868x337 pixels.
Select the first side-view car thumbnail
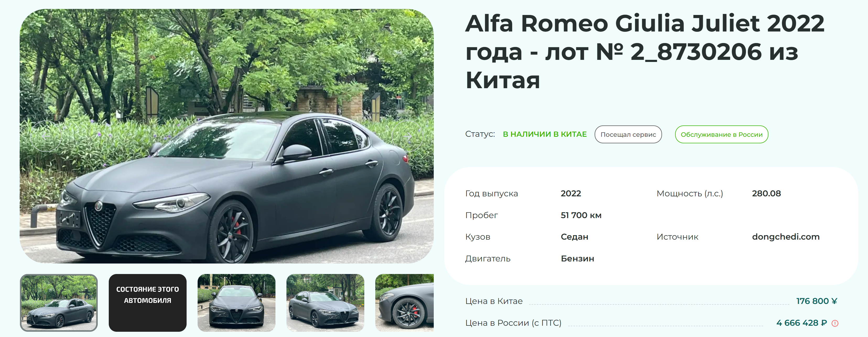tap(59, 303)
